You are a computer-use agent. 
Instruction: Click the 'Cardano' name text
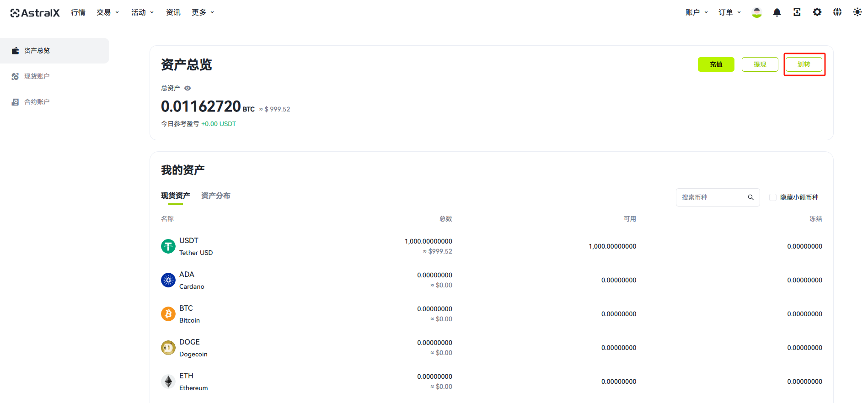point(192,286)
